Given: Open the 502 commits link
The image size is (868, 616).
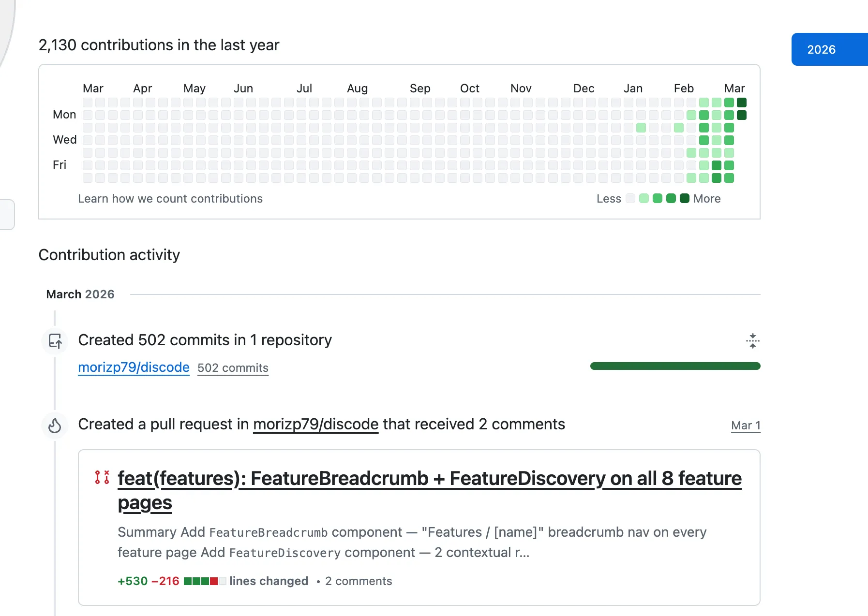Looking at the screenshot, I should pyautogui.click(x=233, y=368).
